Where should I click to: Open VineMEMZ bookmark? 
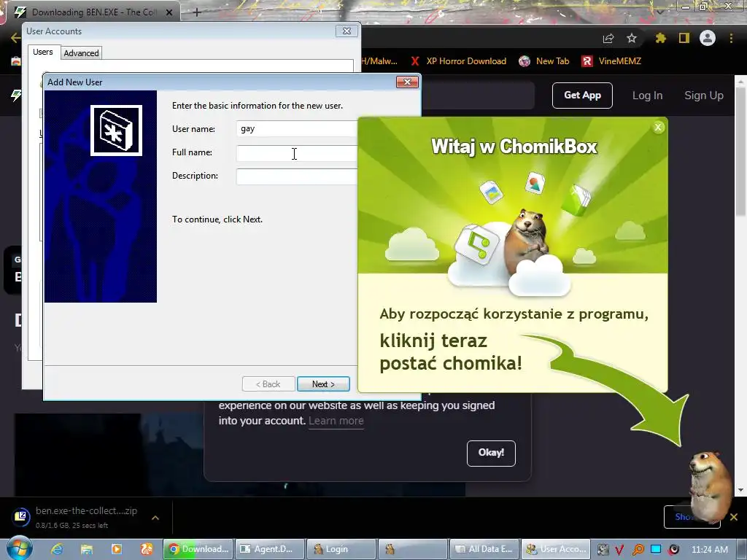pos(611,61)
